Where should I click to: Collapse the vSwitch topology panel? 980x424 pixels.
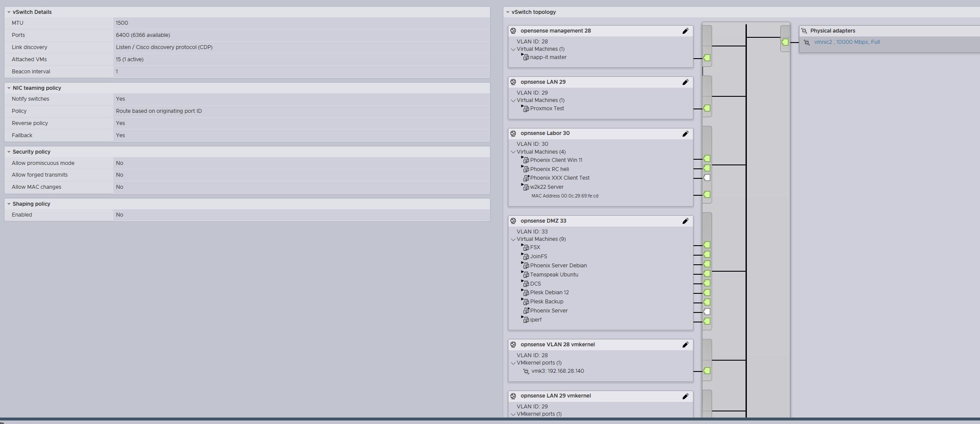(508, 12)
